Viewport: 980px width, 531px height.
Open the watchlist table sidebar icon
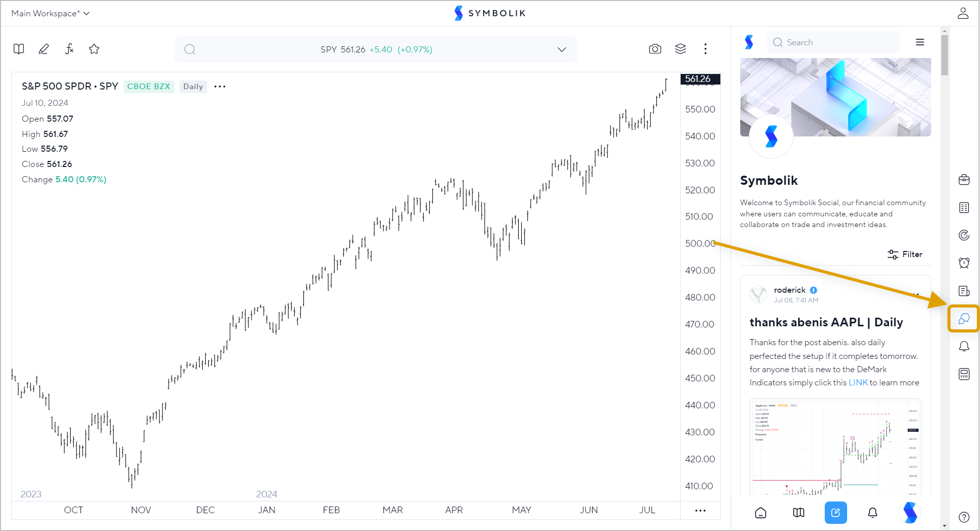tap(964, 208)
